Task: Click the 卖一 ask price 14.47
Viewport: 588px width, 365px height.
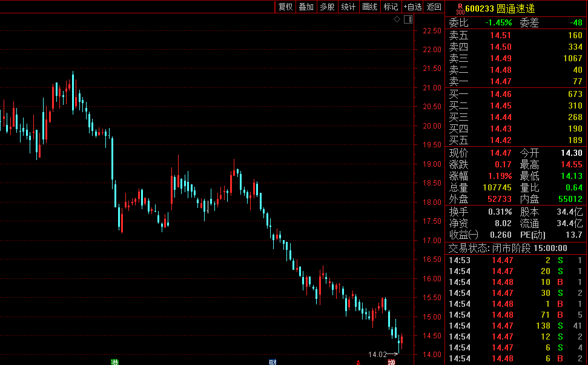Action: (x=500, y=81)
